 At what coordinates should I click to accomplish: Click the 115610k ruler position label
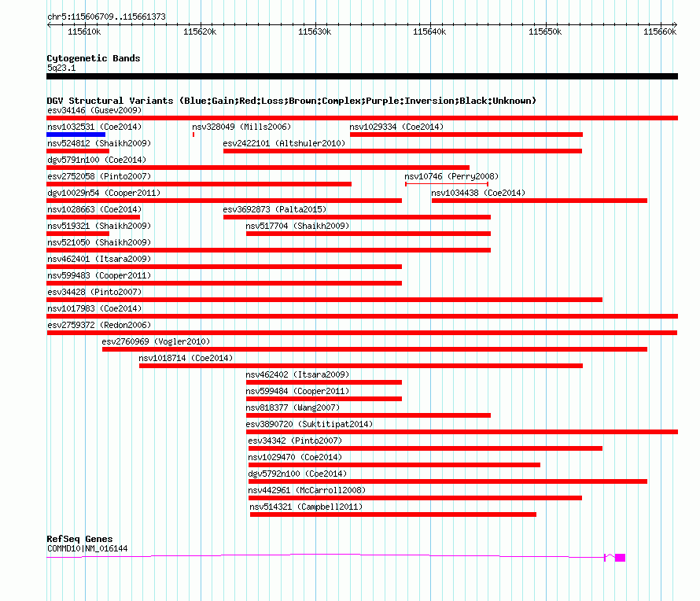84,31
